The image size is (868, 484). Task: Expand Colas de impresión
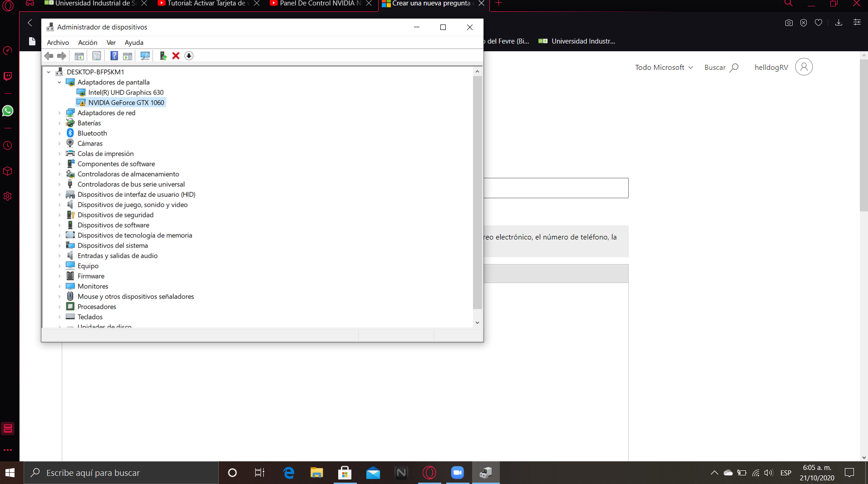[59, 154]
